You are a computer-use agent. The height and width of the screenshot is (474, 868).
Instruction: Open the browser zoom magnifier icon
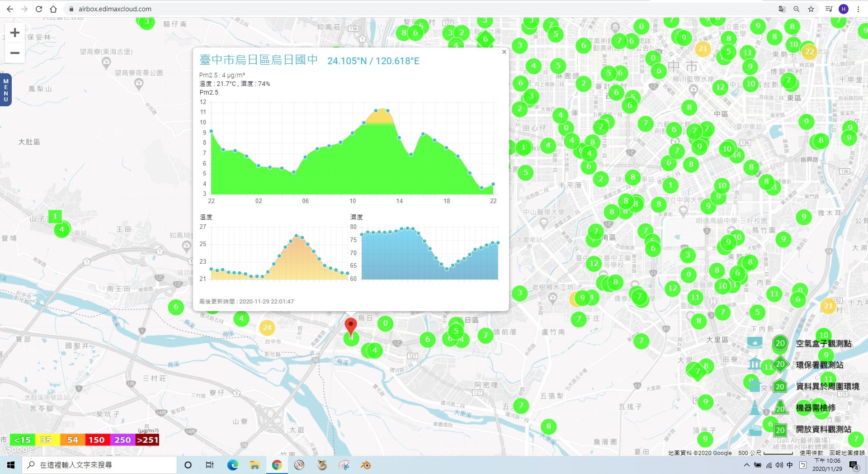tap(797, 9)
